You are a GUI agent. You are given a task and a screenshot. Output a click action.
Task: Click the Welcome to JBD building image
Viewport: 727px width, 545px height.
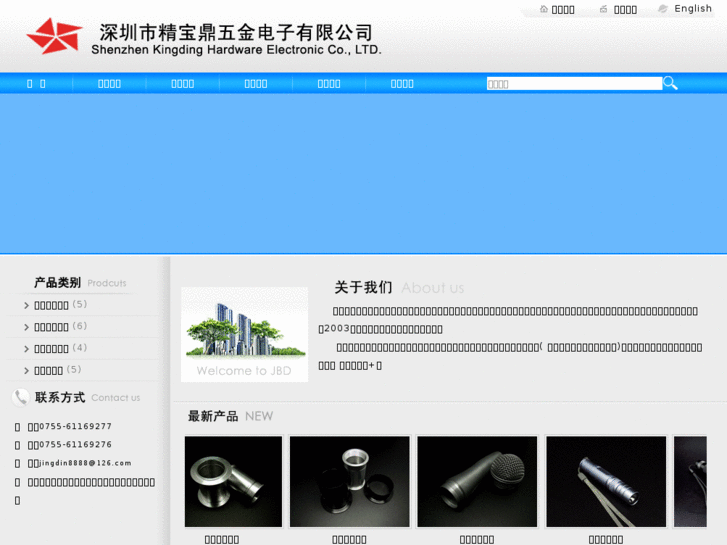(244, 334)
